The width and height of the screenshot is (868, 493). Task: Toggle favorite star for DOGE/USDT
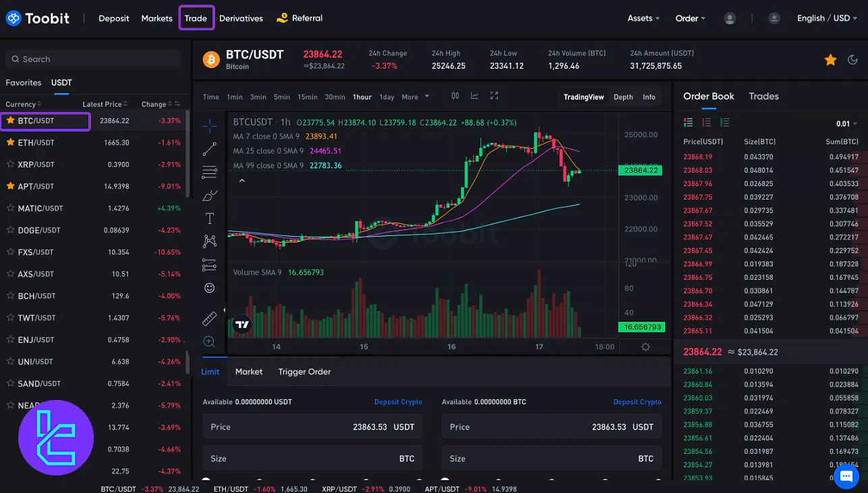point(11,229)
